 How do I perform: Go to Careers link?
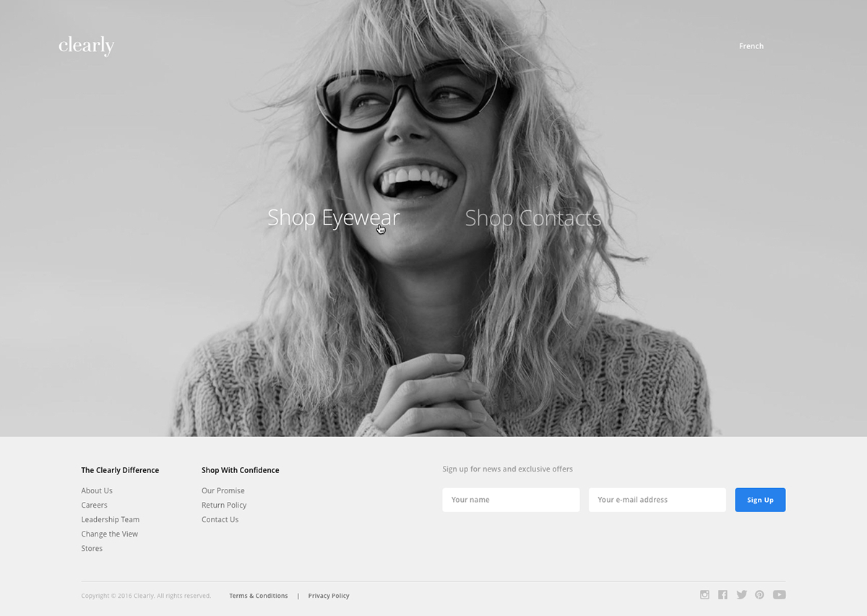[94, 505]
